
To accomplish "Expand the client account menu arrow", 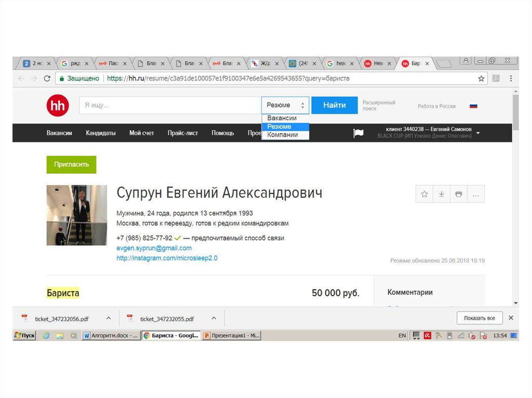I will click(x=478, y=133).
